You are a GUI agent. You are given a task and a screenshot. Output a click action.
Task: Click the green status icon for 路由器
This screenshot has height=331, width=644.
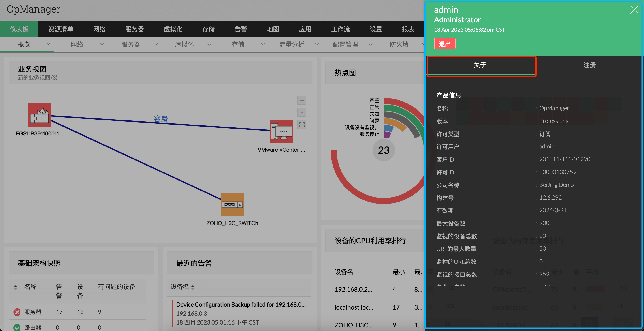tap(17, 327)
